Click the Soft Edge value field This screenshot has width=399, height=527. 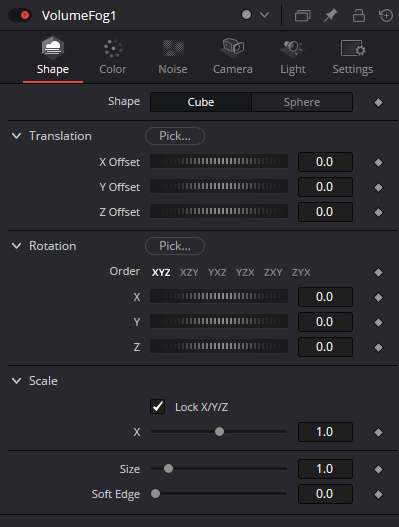tap(325, 494)
